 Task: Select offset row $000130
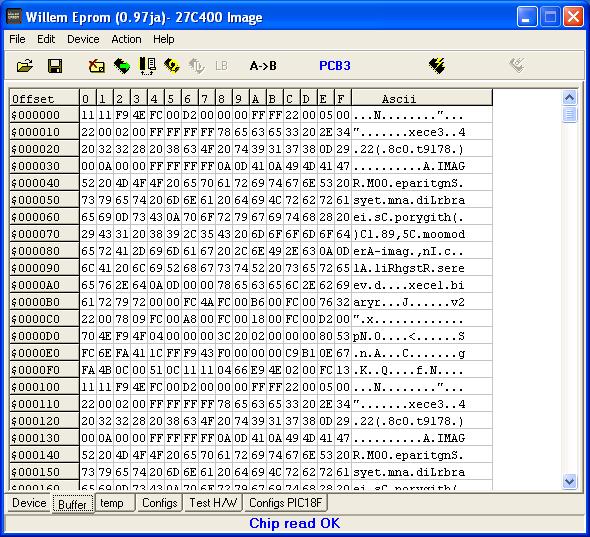point(44,438)
